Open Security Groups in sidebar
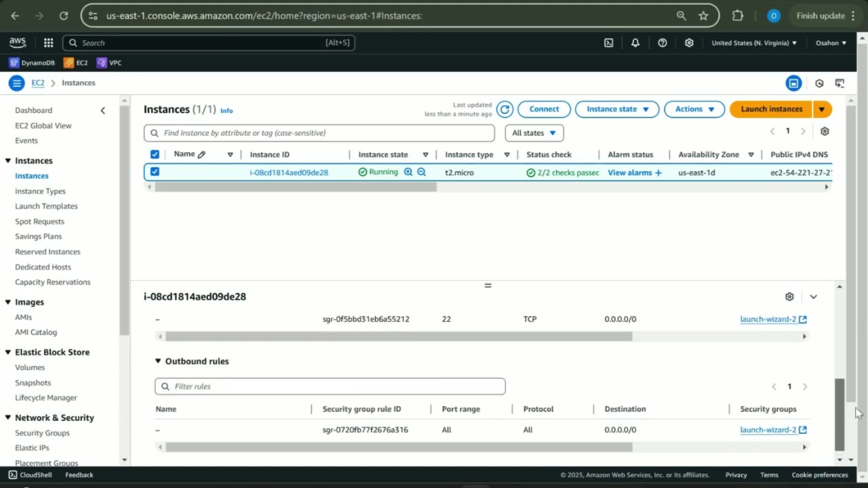 (x=42, y=433)
